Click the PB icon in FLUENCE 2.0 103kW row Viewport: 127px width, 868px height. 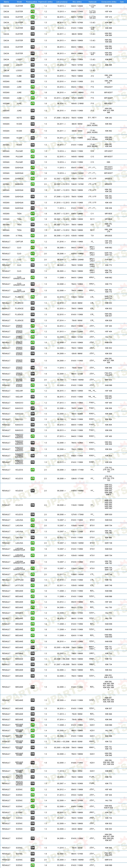(x=32, y=297)
